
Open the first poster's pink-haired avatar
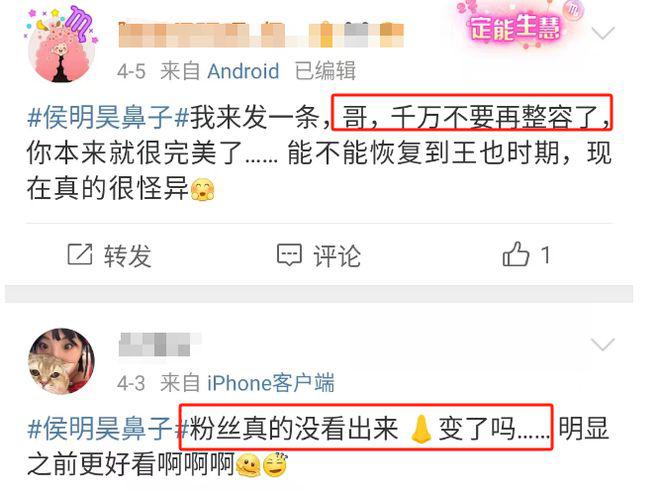click(x=59, y=45)
